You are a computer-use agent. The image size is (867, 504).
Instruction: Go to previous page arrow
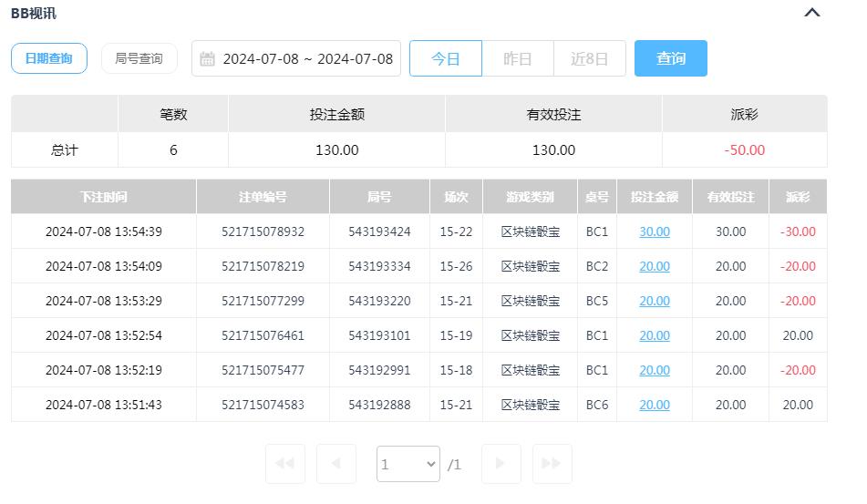(336, 464)
